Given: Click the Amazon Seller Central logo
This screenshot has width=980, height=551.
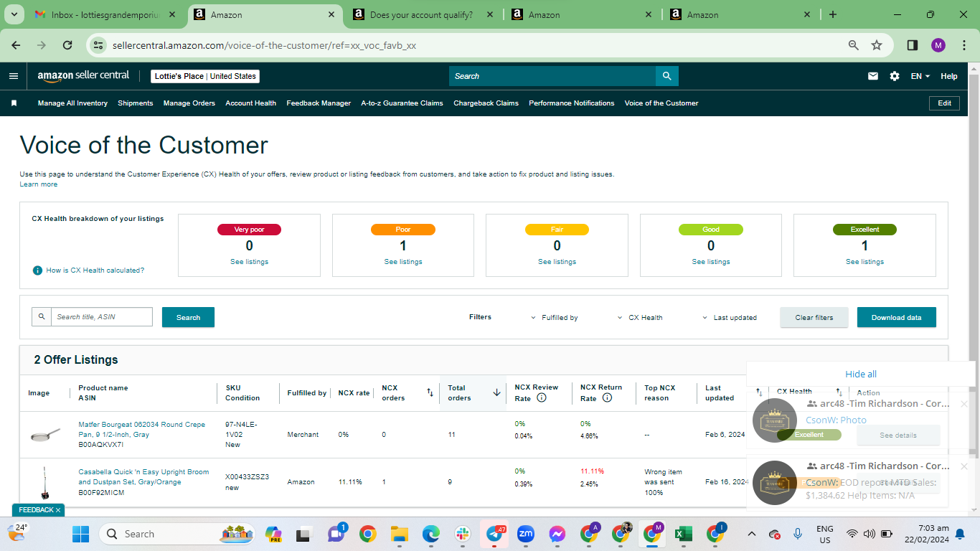Looking at the screenshot, I should 83,75.
